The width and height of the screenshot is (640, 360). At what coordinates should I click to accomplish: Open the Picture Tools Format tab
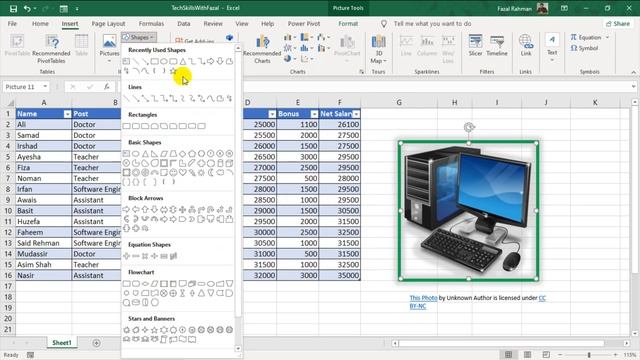(x=348, y=24)
